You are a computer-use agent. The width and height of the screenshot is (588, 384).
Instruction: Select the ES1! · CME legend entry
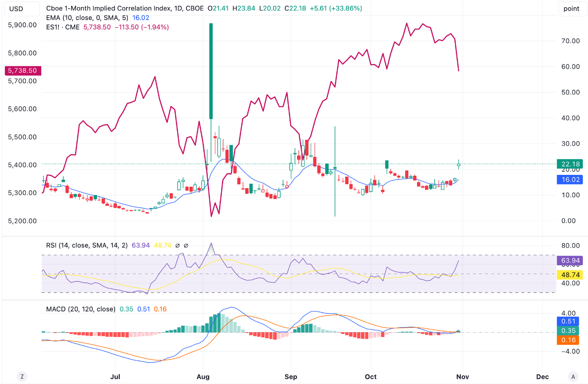[x=63, y=27]
